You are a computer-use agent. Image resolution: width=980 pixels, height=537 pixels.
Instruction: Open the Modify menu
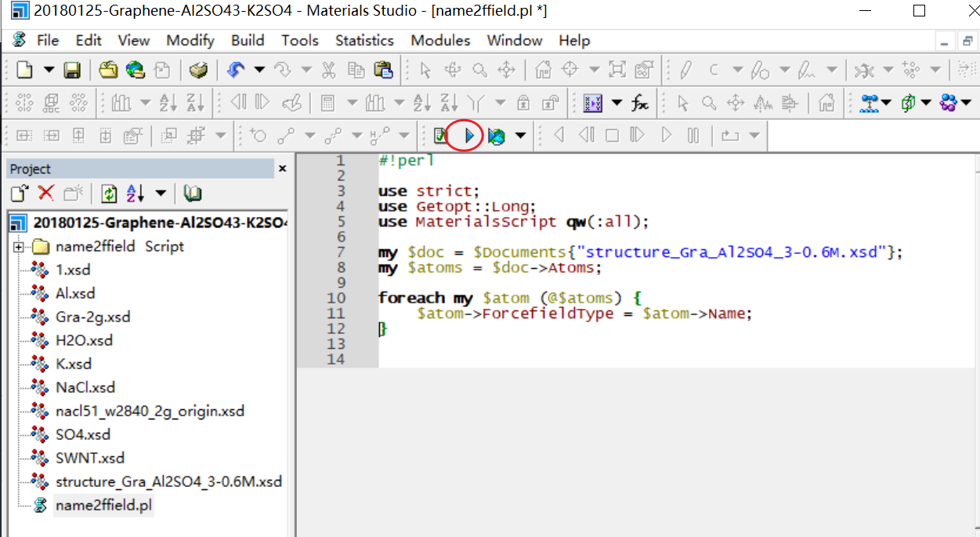click(x=190, y=41)
